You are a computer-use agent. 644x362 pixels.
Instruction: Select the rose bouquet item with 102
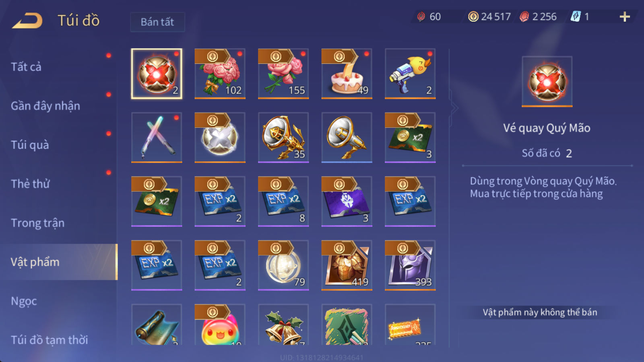(x=220, y=74)
